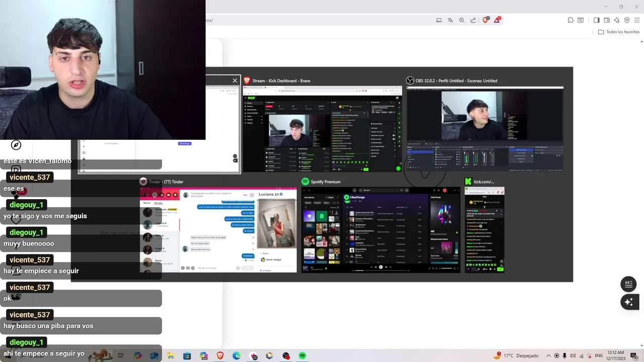Open Microsoft Store from the taskbar
Viewport: 644px width, 362px height.
(x=187, y=356)
